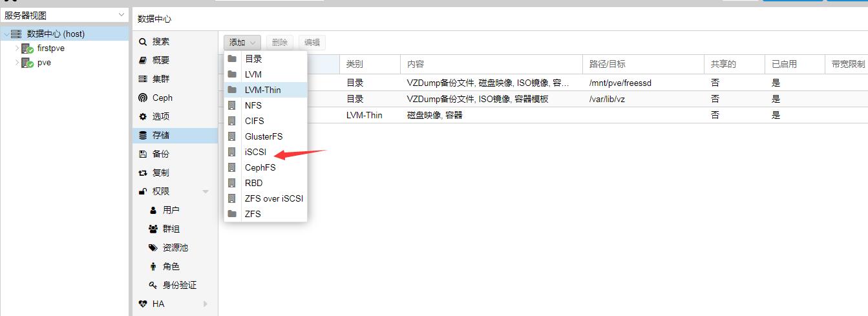Screen dimensions: 868x316
Task: Open the Ceph section in sidebar
Action: pos(162,98)
